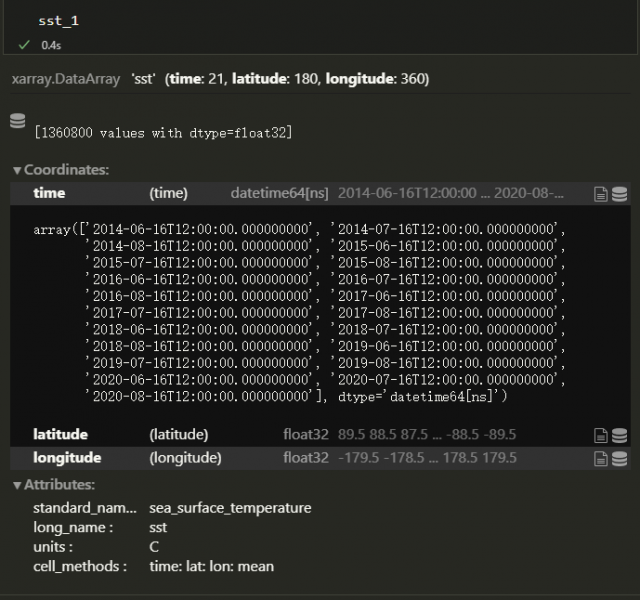Collapse the time coordinate data repr
Screen dimensions: 640x600
point(619,194)
